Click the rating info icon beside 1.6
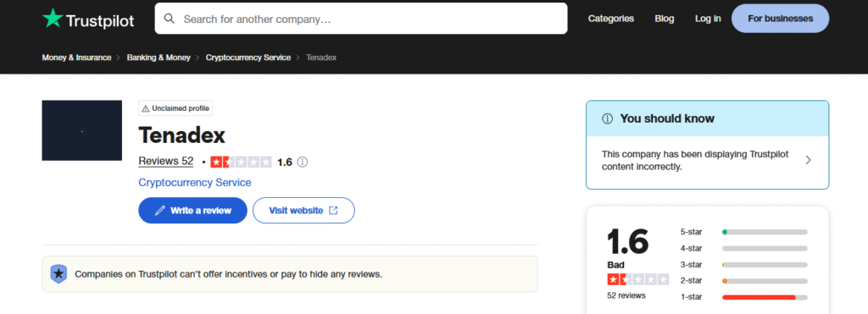The image size is (868, 314). click(x=303, y=162)
